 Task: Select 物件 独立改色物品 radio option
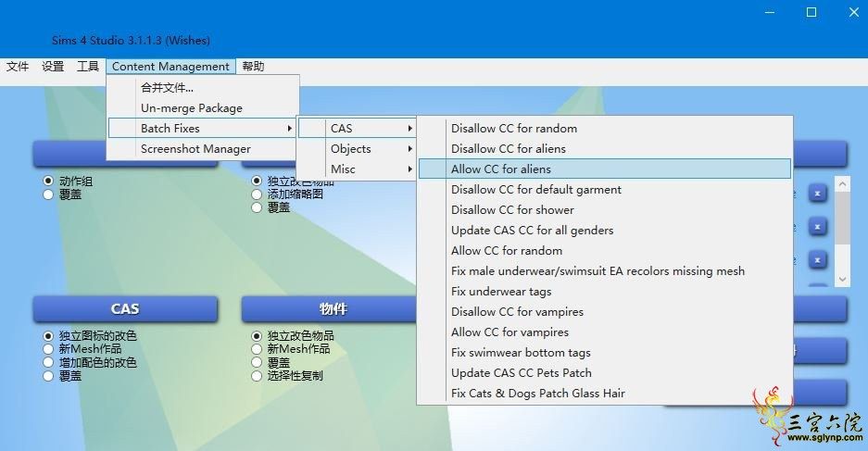pos(257,336)
